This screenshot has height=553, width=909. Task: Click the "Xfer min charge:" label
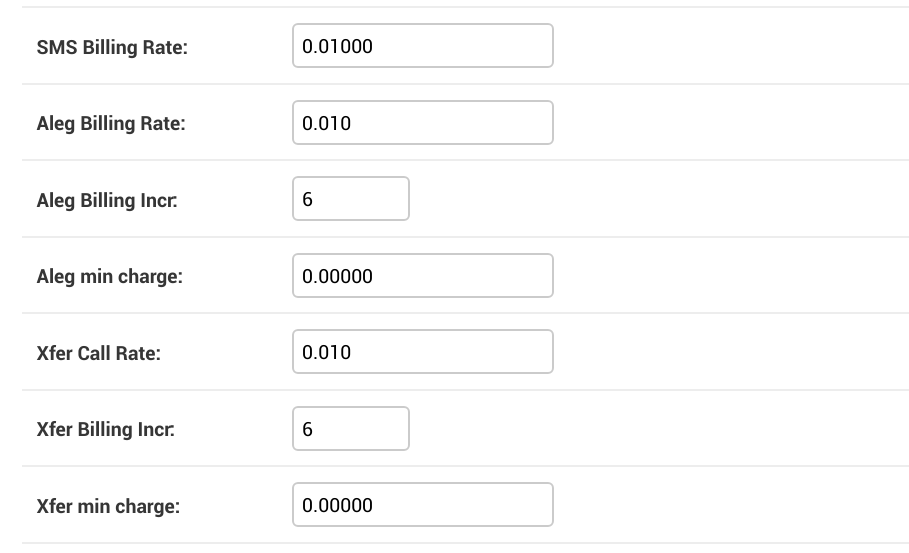pos(108,506)
